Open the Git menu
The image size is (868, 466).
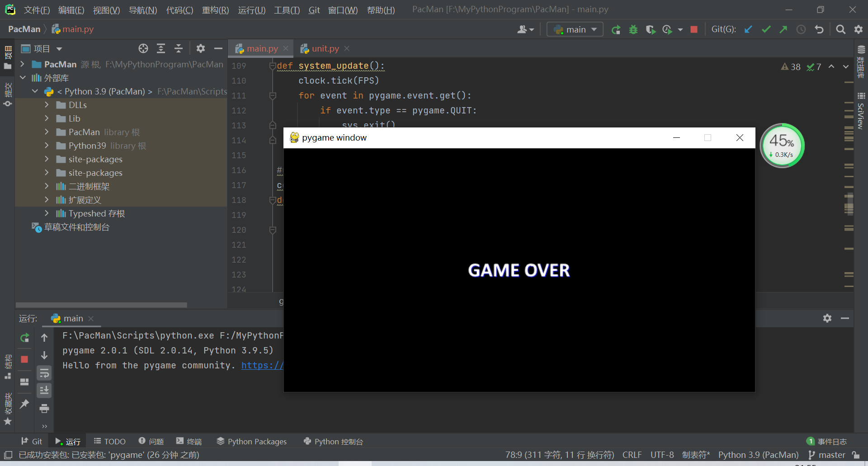click(x=314, y=10)
